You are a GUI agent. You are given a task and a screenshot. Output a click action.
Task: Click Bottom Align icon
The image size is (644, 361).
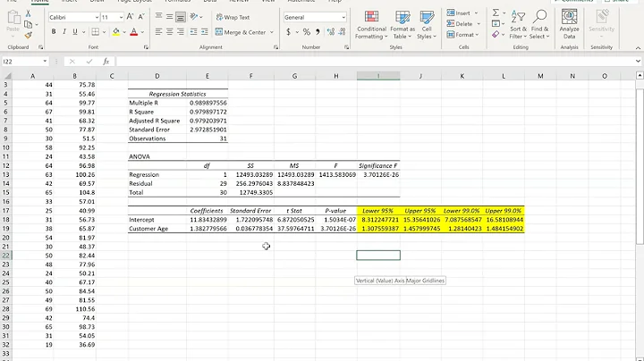[181, 16]
